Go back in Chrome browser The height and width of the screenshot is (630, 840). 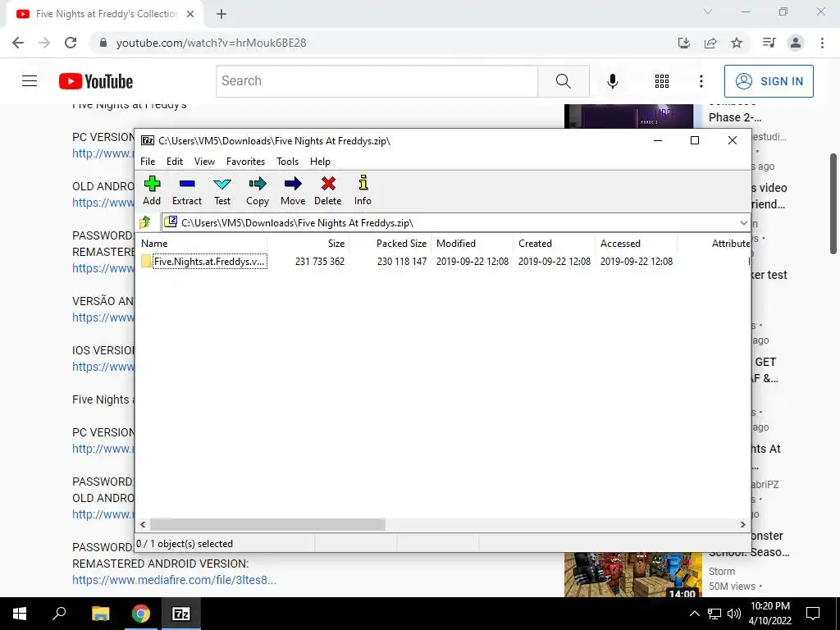click(x=18, y=43)
